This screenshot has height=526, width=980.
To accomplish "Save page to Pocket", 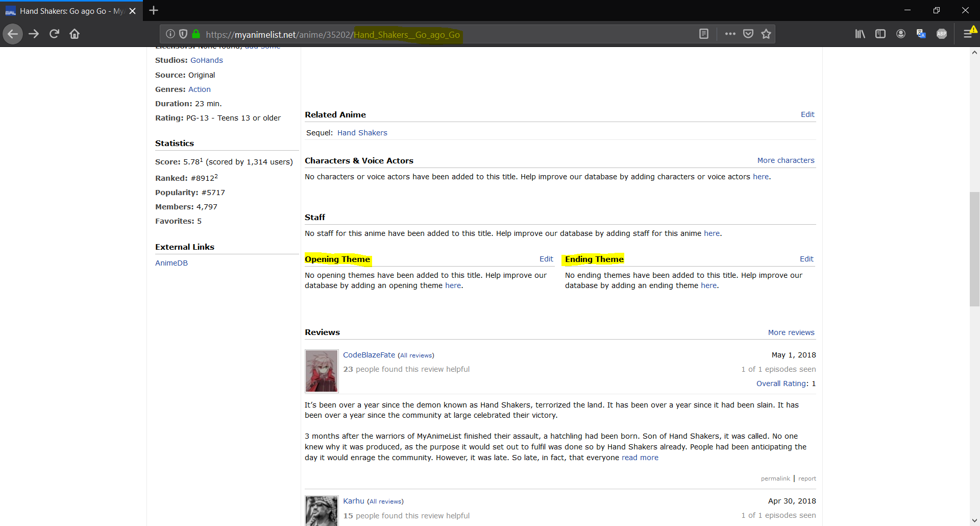I will coord(748,34).
